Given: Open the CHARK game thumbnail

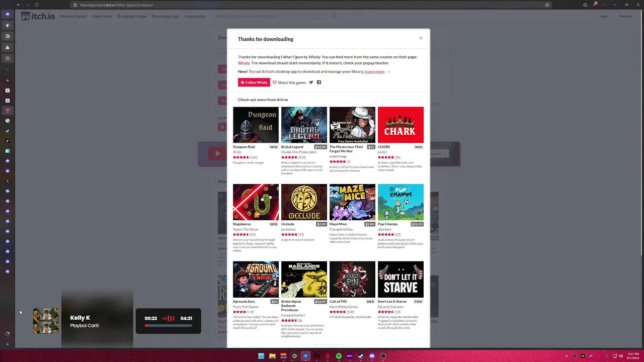Looking at the screenshot, I should [x=400, y=125].
